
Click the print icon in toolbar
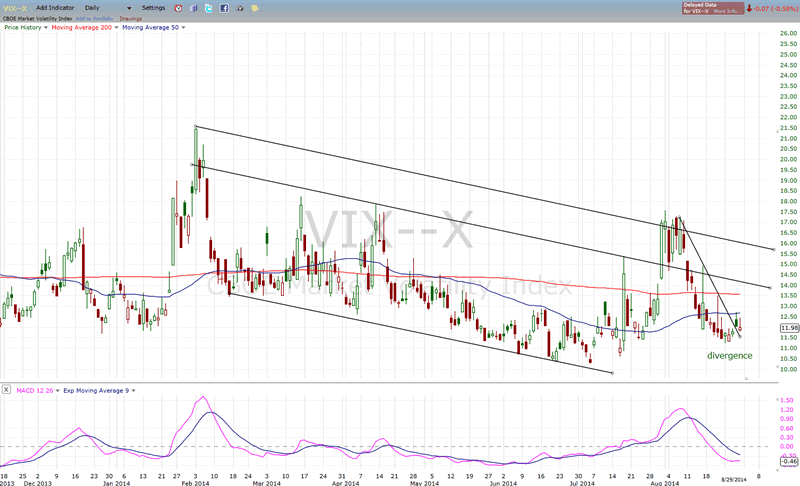[x=239, y=8]
